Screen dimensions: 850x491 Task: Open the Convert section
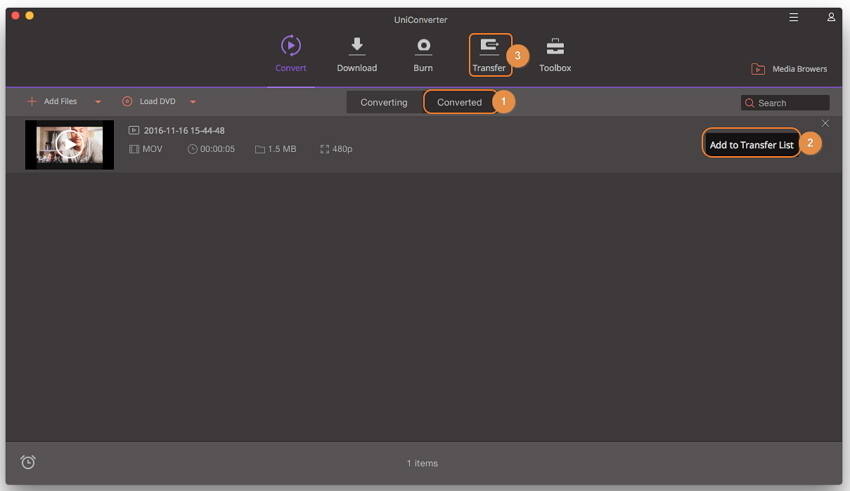[291, 54]
